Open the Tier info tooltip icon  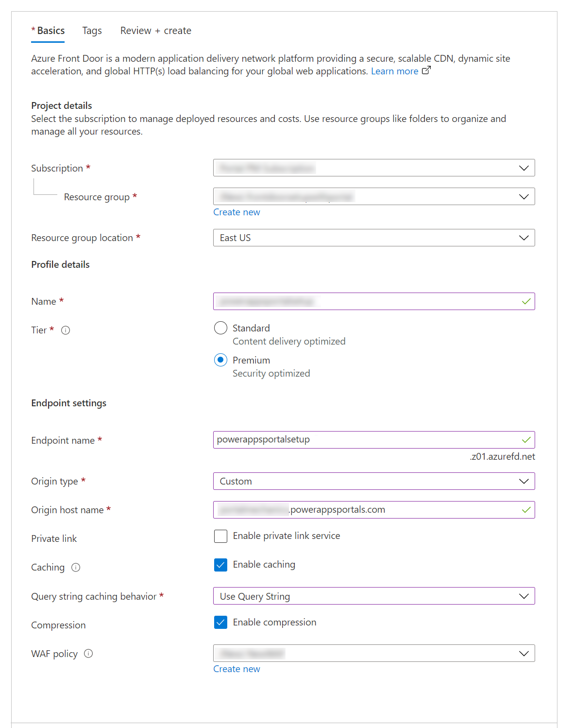point(66,330)
